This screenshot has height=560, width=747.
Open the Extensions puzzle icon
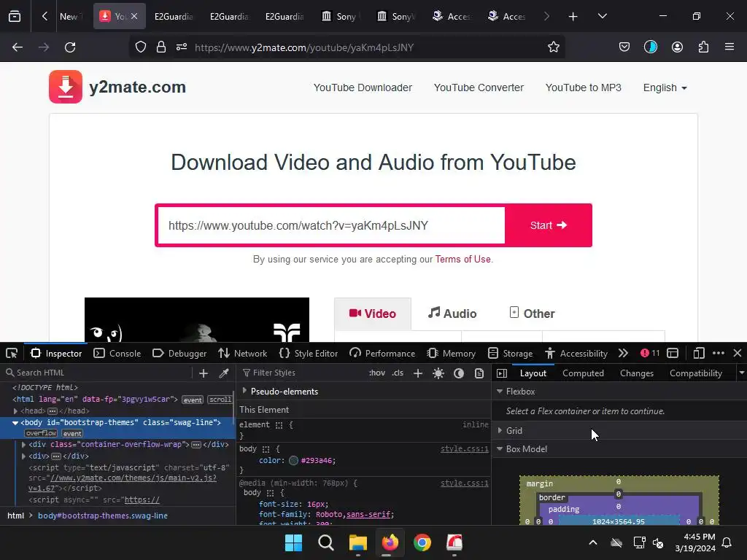point(703,47)
